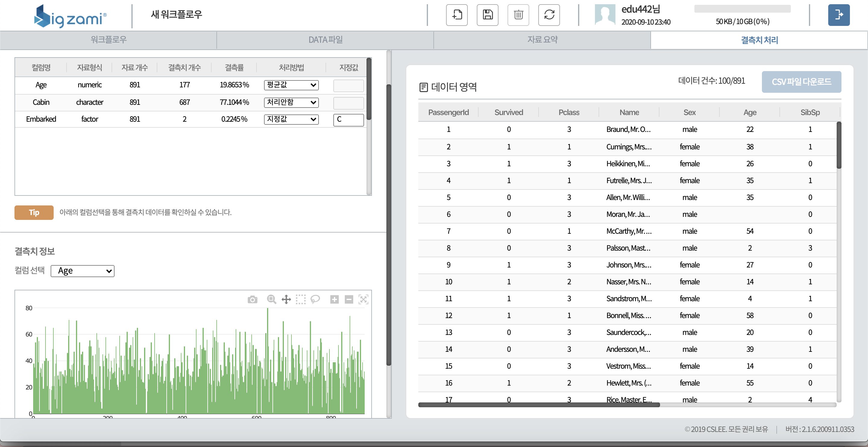The height and width of the screenshot is (447, 868).
Task: Click the chart autoscale icon
Action: (363, 299)
